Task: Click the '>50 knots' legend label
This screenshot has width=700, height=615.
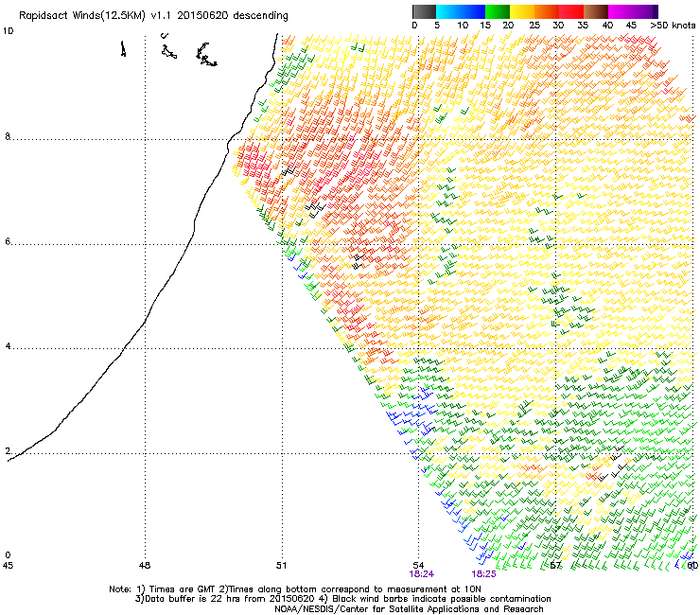Action: [673, 26]
